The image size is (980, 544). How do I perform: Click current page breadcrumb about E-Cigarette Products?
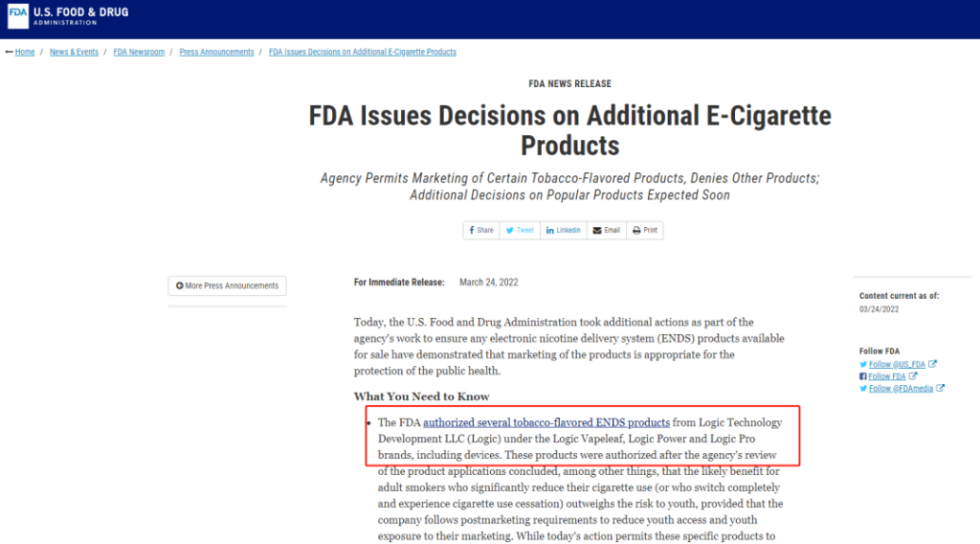[x=363, y=52]
